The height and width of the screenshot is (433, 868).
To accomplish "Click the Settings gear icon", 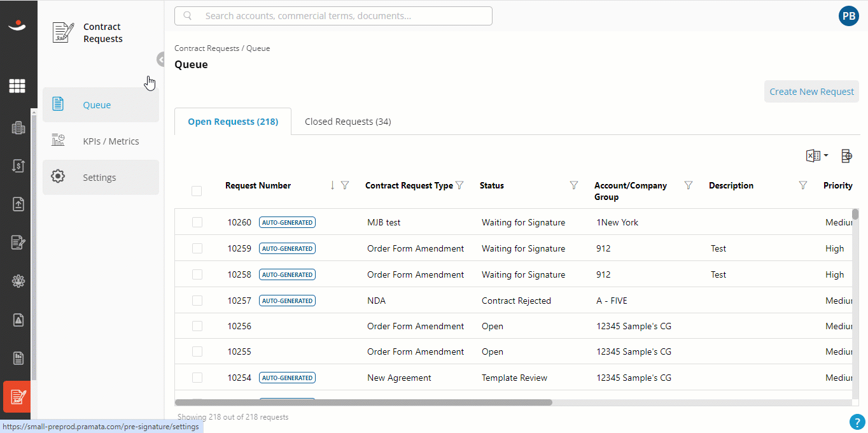I will click(58, 177).
